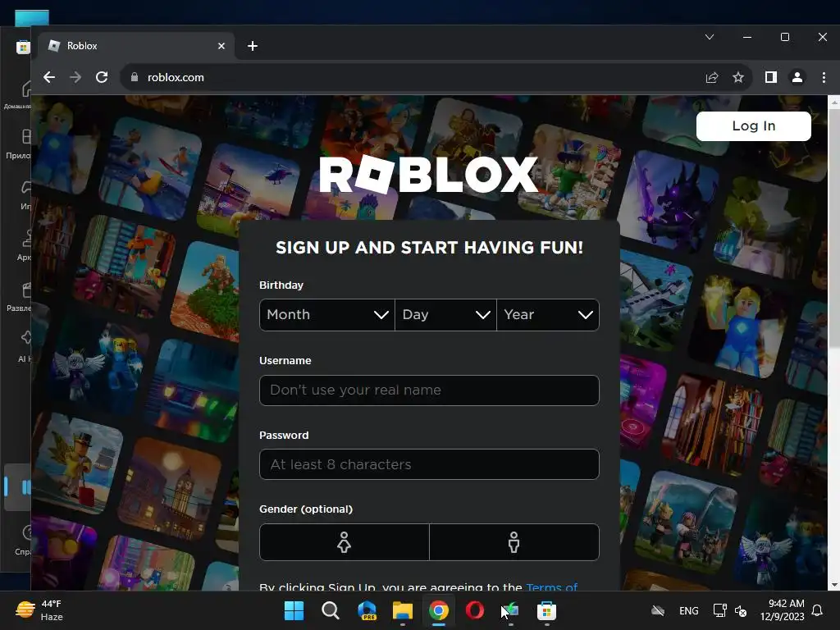The height and width of the screenshot is (630, 840).
Task: Open File Explorer from taskbar
Action: click(x=402, y=610)
